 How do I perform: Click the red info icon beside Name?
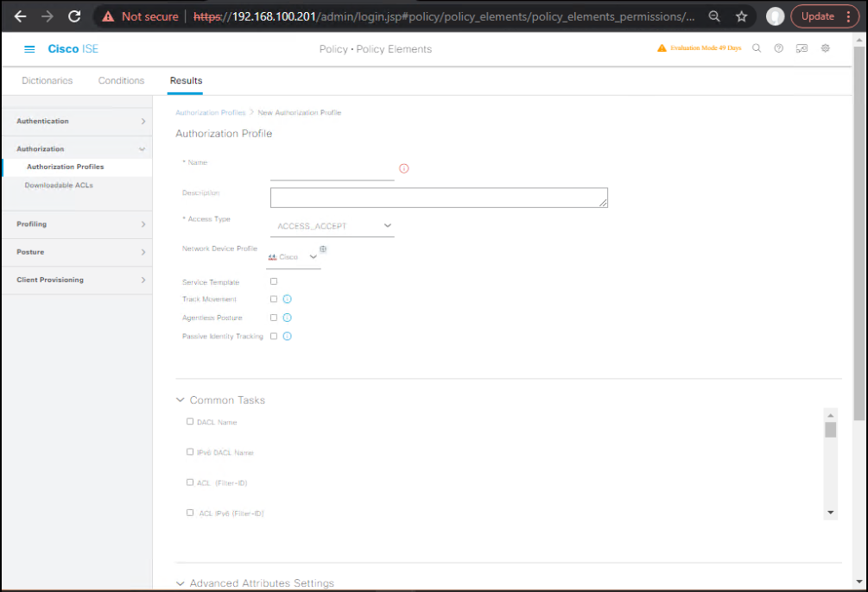tap(403, 168)
